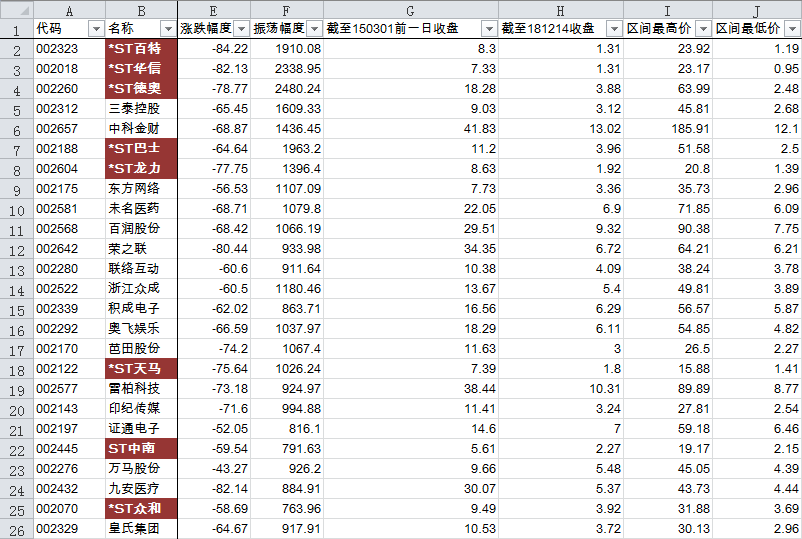
Task: Click cell 联络互动
Action: coord(142,269)
